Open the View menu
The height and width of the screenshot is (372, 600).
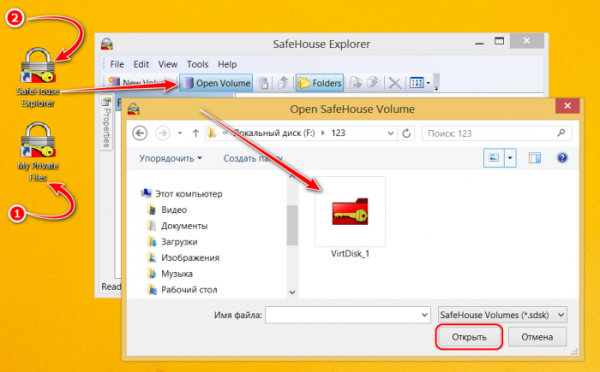tap(168, 64)
